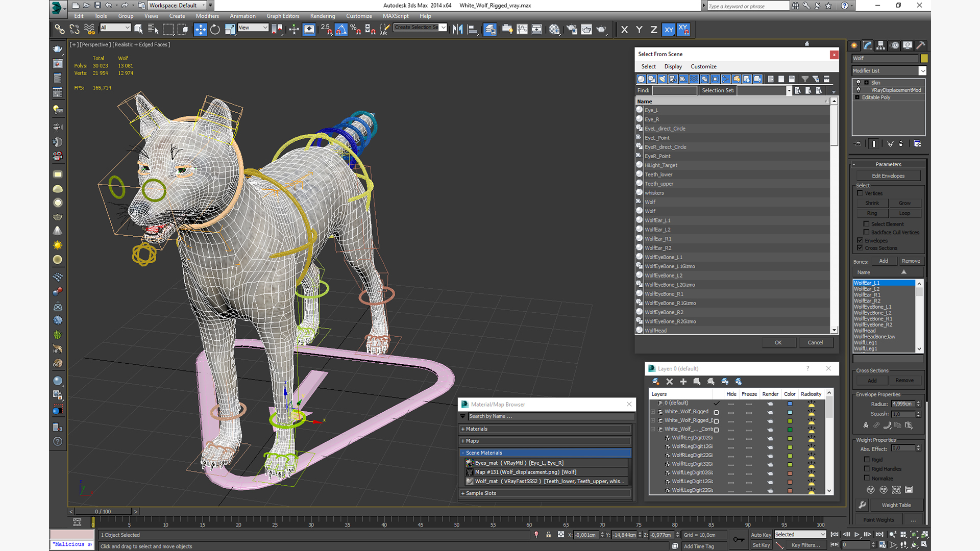This screenshot has height=551, width=980.
Task: Click the Pin Stack icon under modifier stack
Action: click(858, 144)
